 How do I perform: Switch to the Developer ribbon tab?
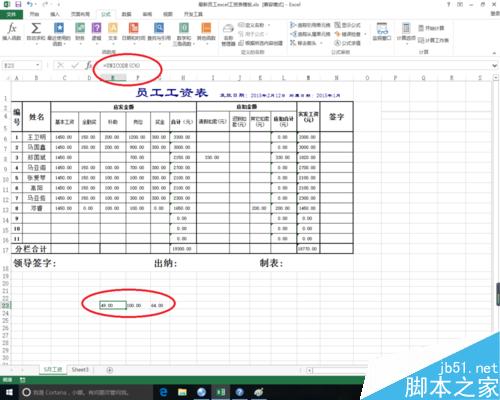coord(193,14)
